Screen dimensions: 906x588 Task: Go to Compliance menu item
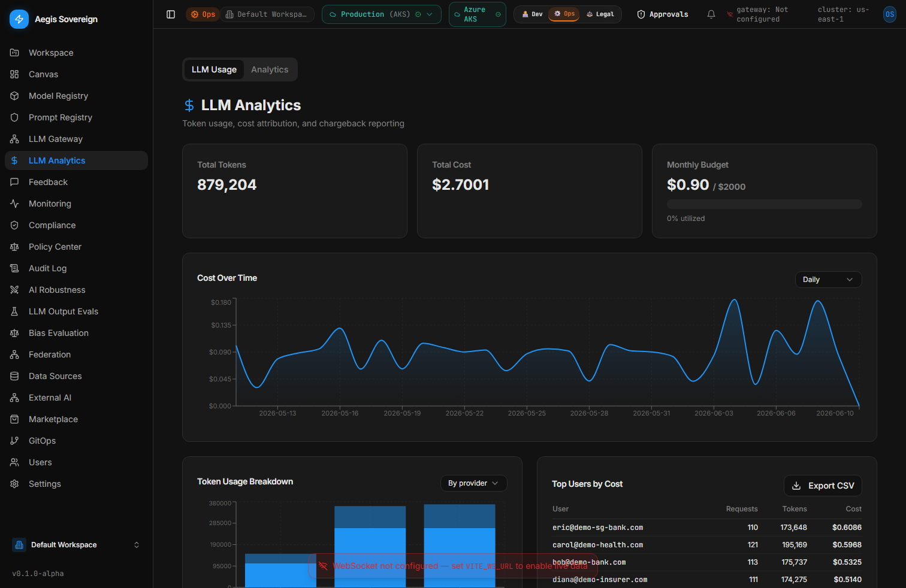tap(76, 225)
